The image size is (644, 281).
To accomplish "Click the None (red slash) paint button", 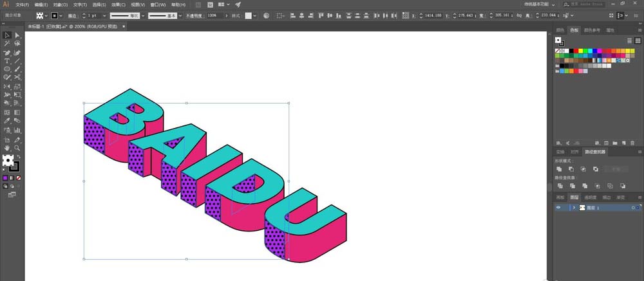I will [19, 178].
